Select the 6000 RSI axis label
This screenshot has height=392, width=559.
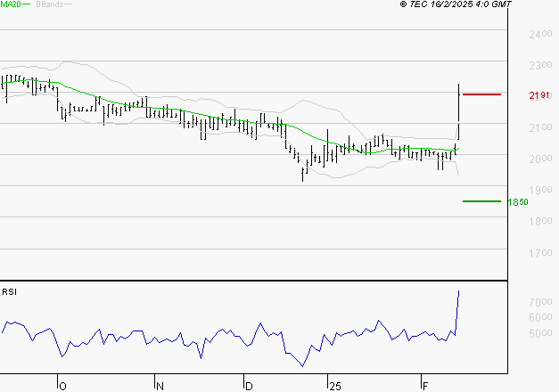click(540, 317)
